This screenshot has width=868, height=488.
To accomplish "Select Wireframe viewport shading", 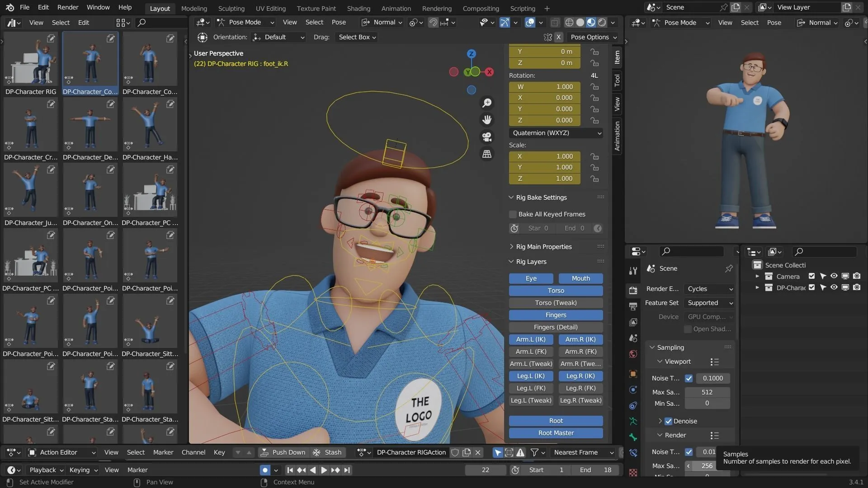I will (570, 22).
